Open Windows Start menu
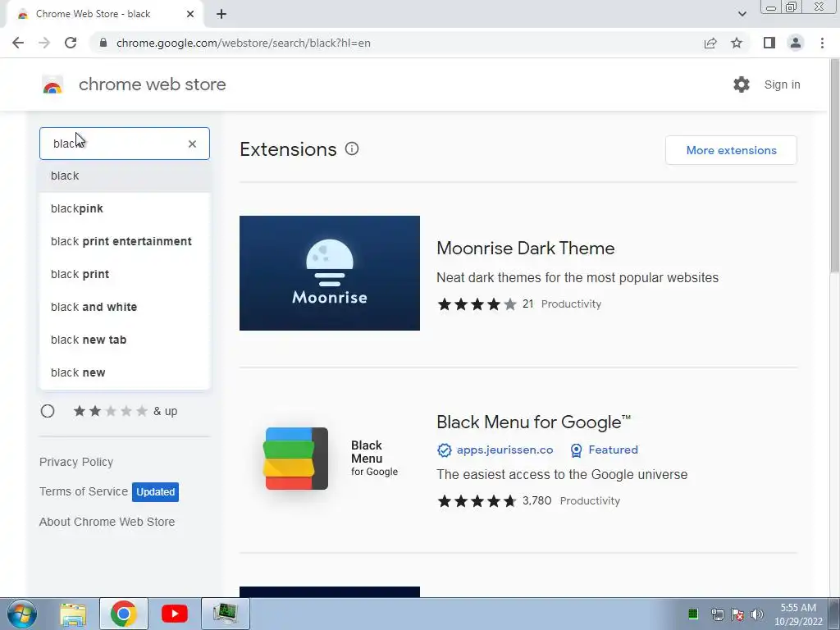Image resolution: width=840 pixels, height=630 pixels. (x=21, y=614)
